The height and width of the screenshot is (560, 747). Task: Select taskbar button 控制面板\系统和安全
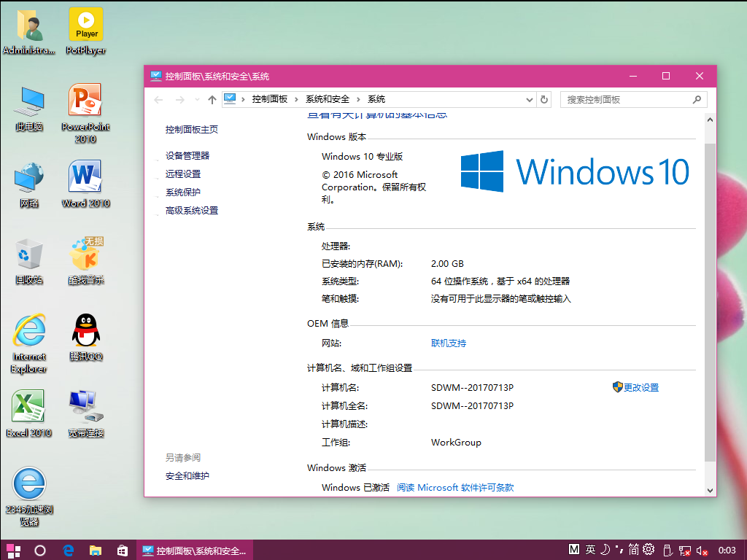(x=195, y=551)
